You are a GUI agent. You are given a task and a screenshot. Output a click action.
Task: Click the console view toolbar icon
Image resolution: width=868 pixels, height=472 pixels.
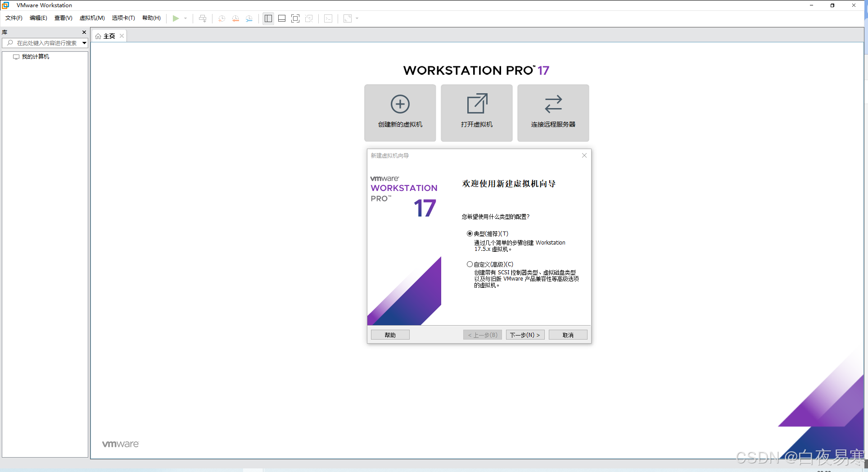pyautogui.click(x=329, y=18)
